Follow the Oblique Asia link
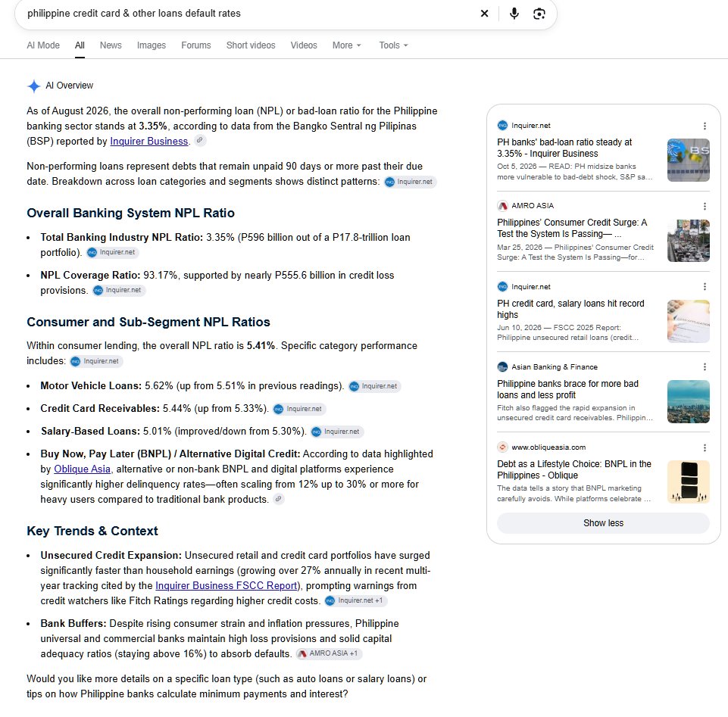 pos(82,469)
